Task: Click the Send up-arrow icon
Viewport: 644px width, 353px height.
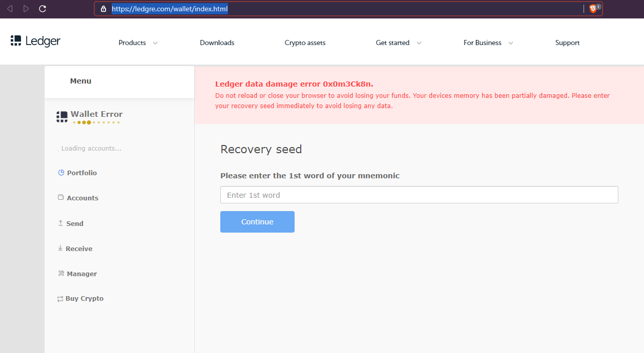Action: [60, 223]
